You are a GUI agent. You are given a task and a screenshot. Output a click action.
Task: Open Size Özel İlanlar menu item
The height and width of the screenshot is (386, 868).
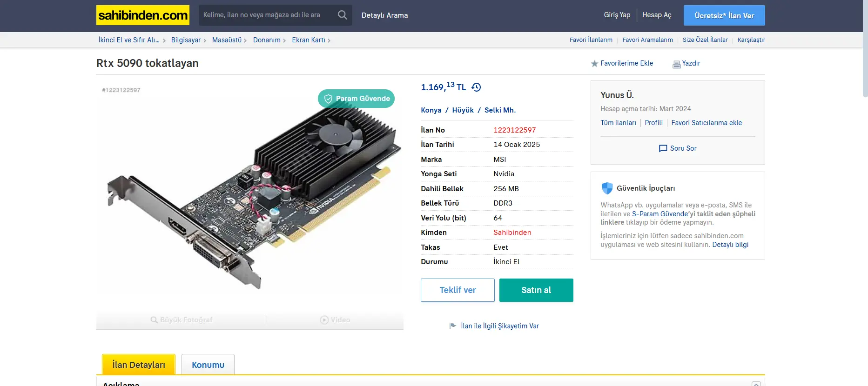pyautogui.click(x=705, y=40)
